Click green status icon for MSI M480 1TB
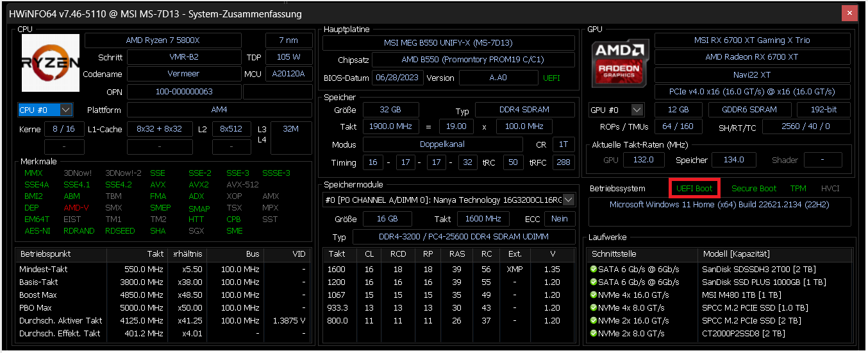Viewport: 868px width, 353px height. (x=594, y=295)
